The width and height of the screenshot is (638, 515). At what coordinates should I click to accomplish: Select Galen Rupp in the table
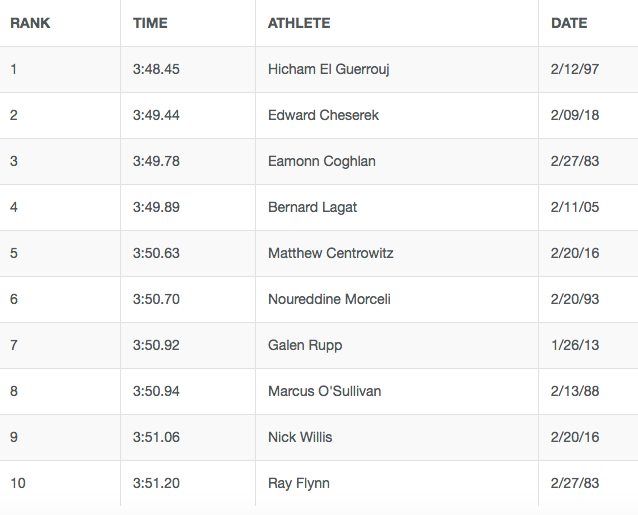tap(305, 345)
